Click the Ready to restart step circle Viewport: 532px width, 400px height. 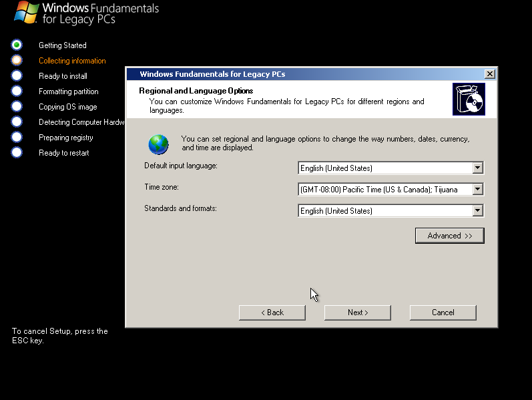[17, 152]
